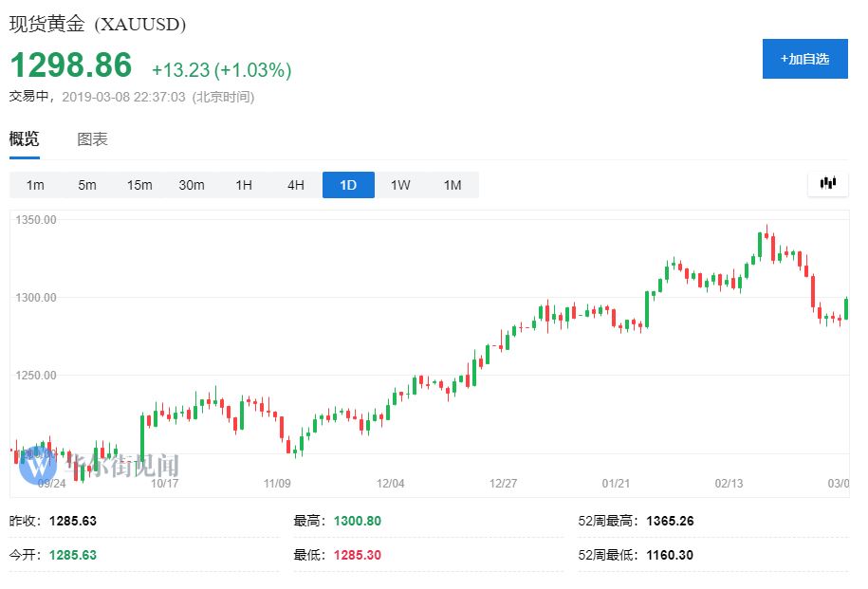Select the 1D daily timeframe
The image size is (868, 589).
click(x=348, y=185)
